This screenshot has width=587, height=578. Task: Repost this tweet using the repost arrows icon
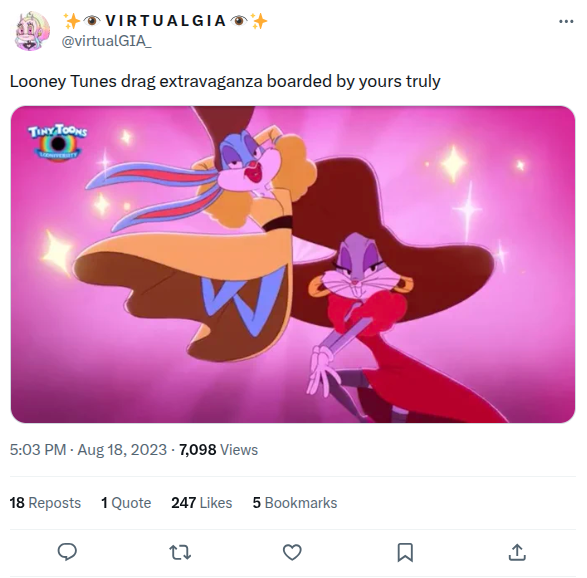[x=180, y=552]
